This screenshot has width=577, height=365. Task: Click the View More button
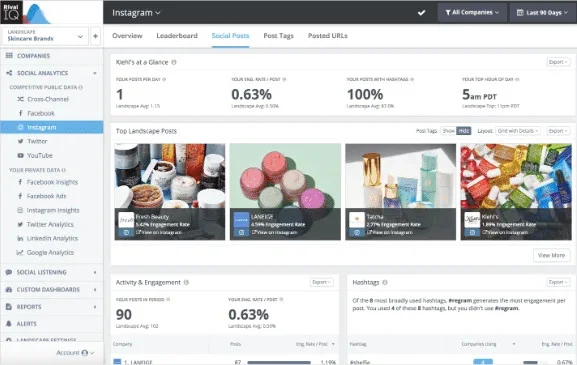tap(551, 255)
